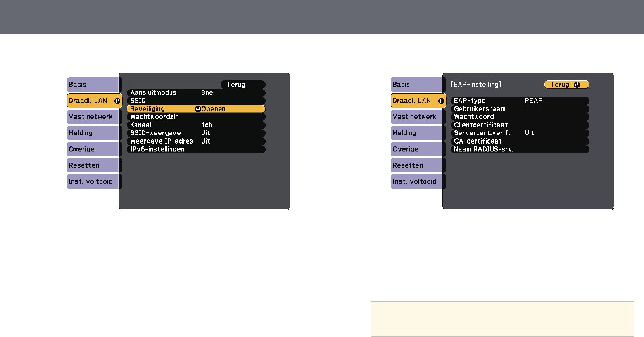Select the Wachtwoordzin menu row

(x=196, y=117)
